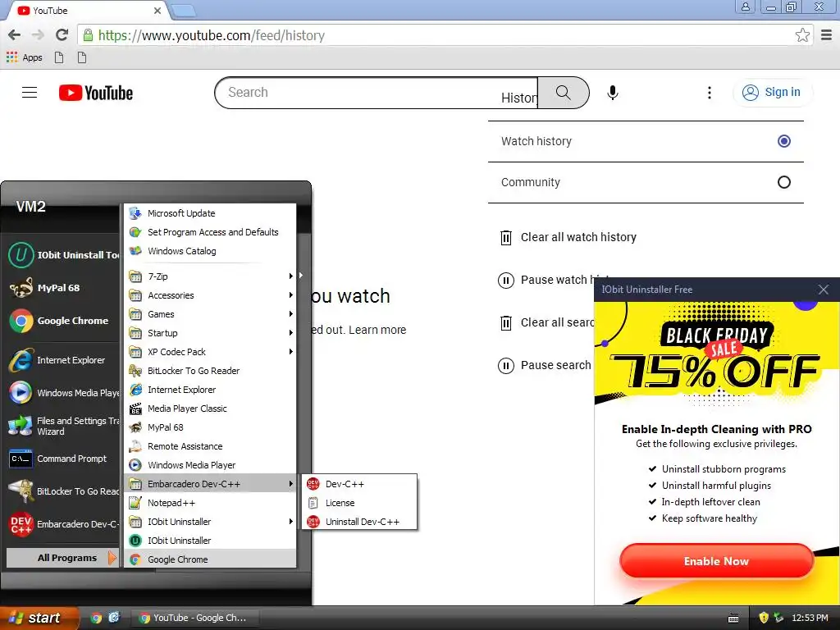Bookmark this page with the star icon
Viewport: 840px width, 630px height.
pyautogui.click(x=802, y=35)
